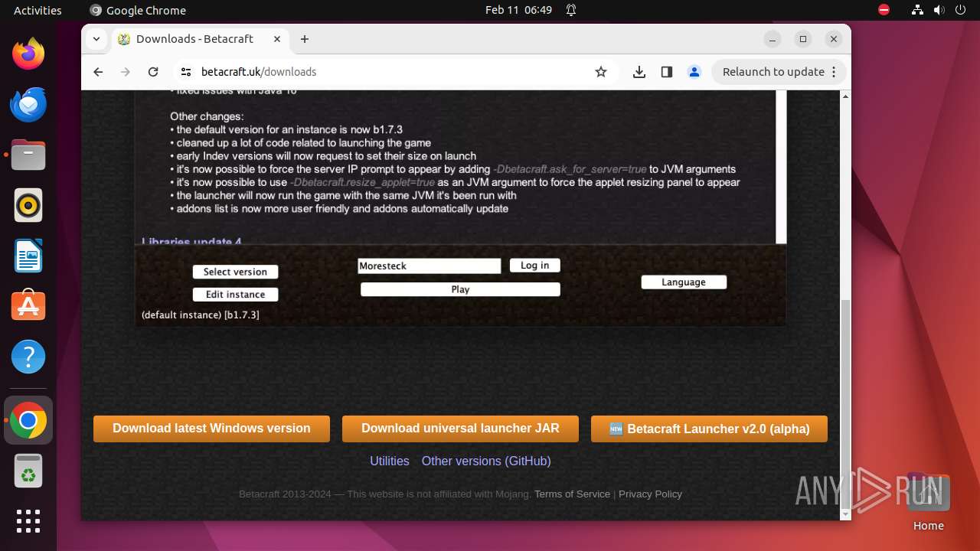Launch Thunderbird mail from dock

(28, 104)
